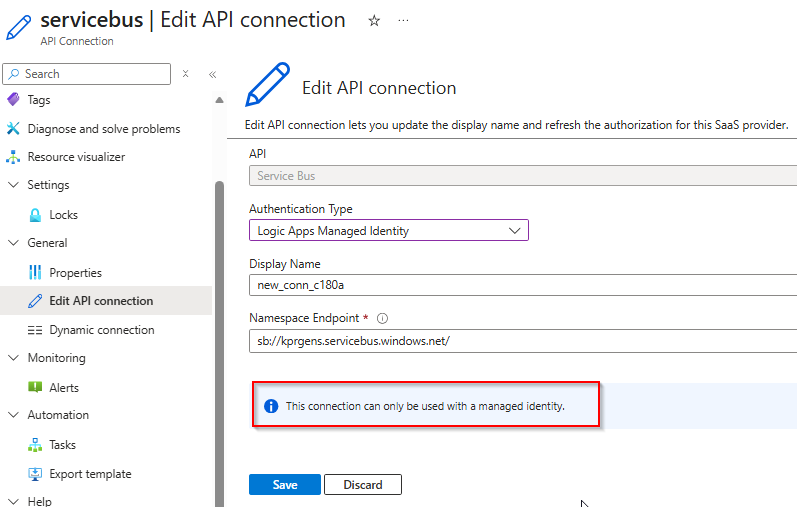Click the Locks padlock icon
The width and height of the screenshot is (797, 507).
35,215
